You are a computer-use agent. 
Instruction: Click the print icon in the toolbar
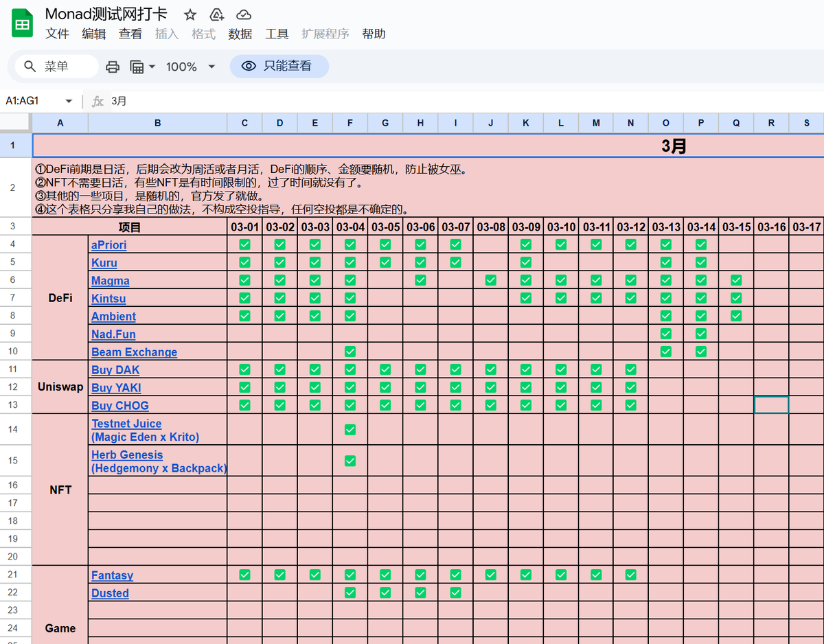[113, 67]
